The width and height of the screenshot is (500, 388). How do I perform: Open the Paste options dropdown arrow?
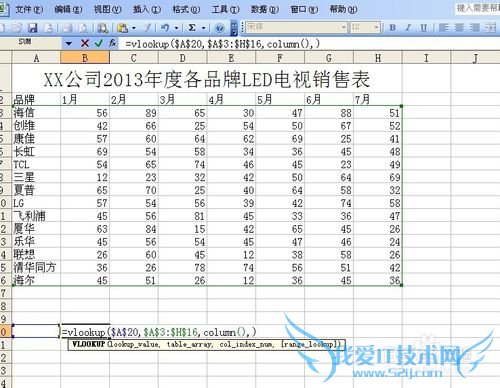tap(134, 28)
